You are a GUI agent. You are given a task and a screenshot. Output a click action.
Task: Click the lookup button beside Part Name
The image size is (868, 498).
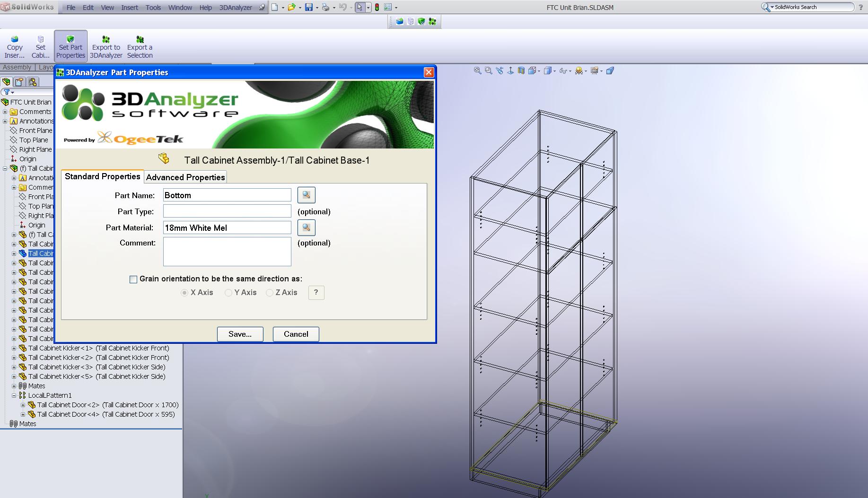tap(306, 195)
